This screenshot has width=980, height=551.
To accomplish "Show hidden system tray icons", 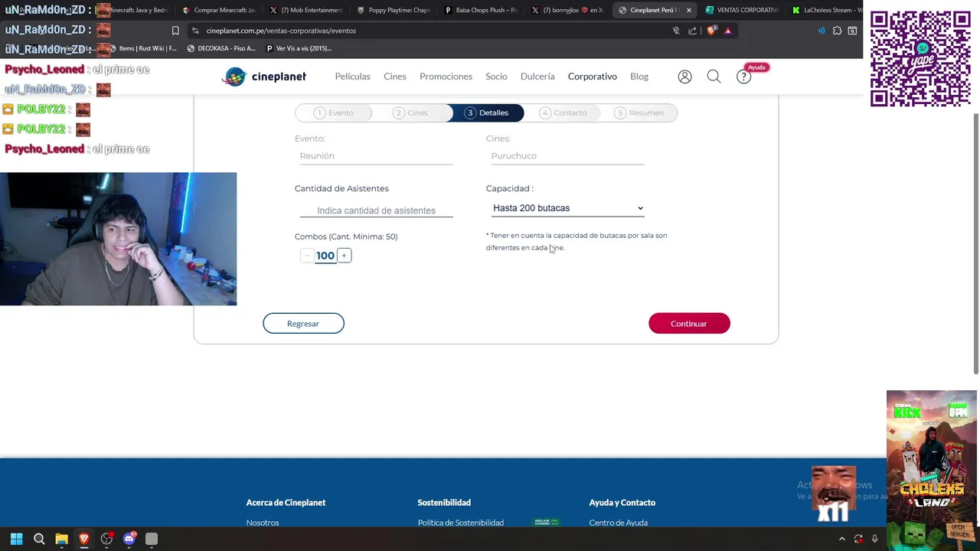I will (x=841, y=540).
